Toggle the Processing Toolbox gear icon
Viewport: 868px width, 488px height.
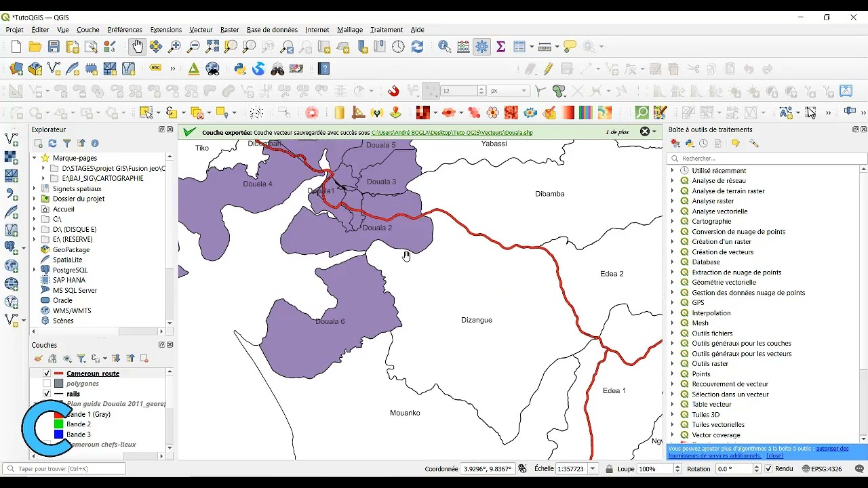click(481, 47)
